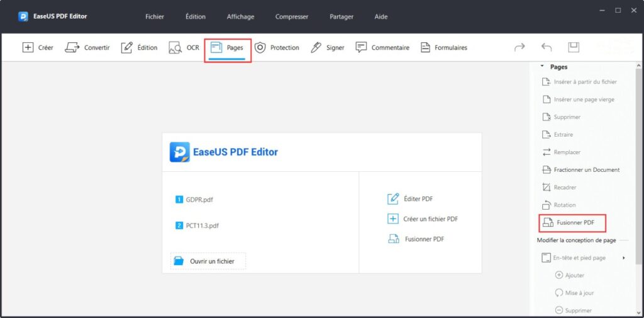
Task: Open the Partager menu
Action: [341, 17]
